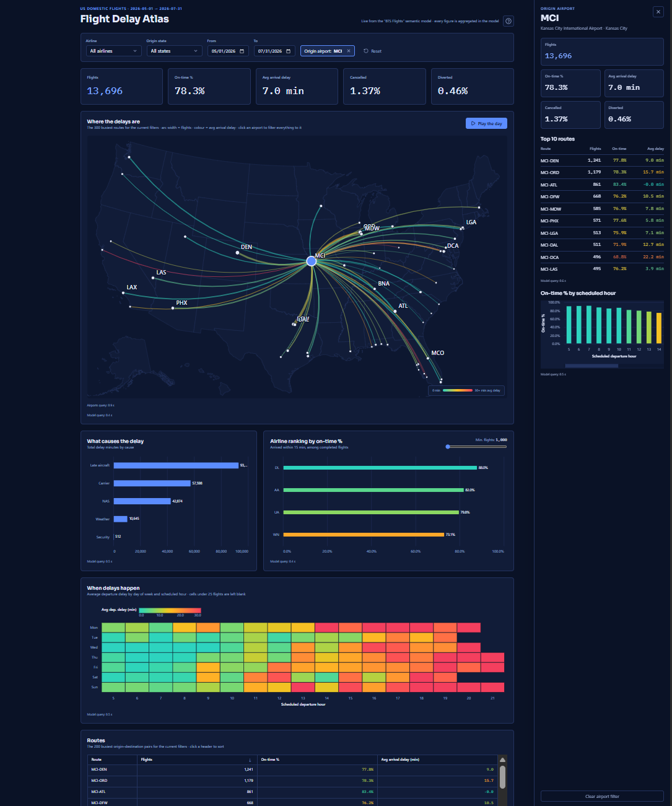Start the Play the day animation
This screenshot has height=806, width=672.
point(486,123)
